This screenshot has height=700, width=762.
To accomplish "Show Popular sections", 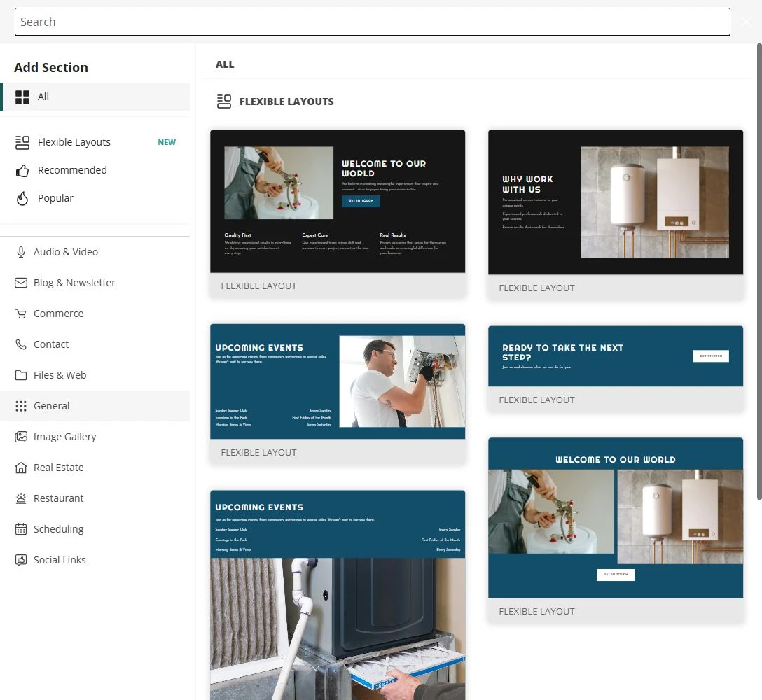I will (96, 198).
